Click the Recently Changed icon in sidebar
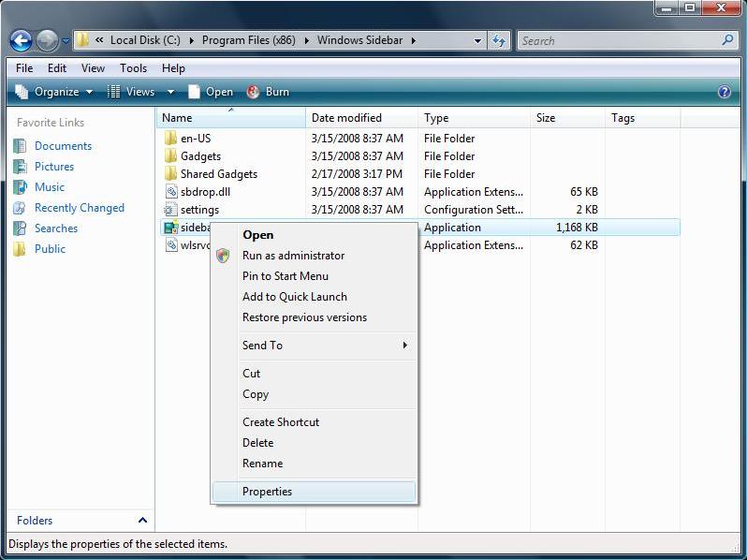Viewport: 747px width, 560px height. (x=20, y=208)
